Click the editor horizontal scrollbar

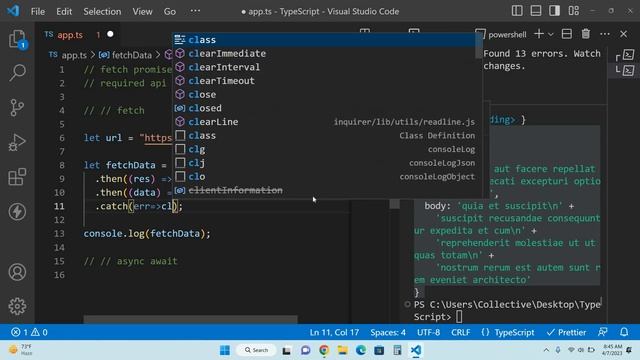tap(191, 319)
